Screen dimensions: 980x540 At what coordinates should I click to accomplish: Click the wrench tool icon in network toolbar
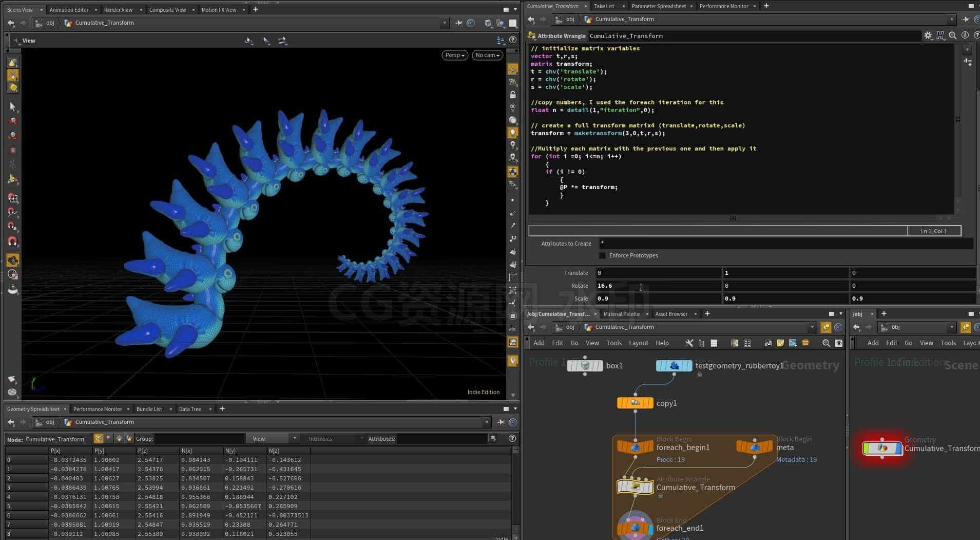click(x=689, y=343)
